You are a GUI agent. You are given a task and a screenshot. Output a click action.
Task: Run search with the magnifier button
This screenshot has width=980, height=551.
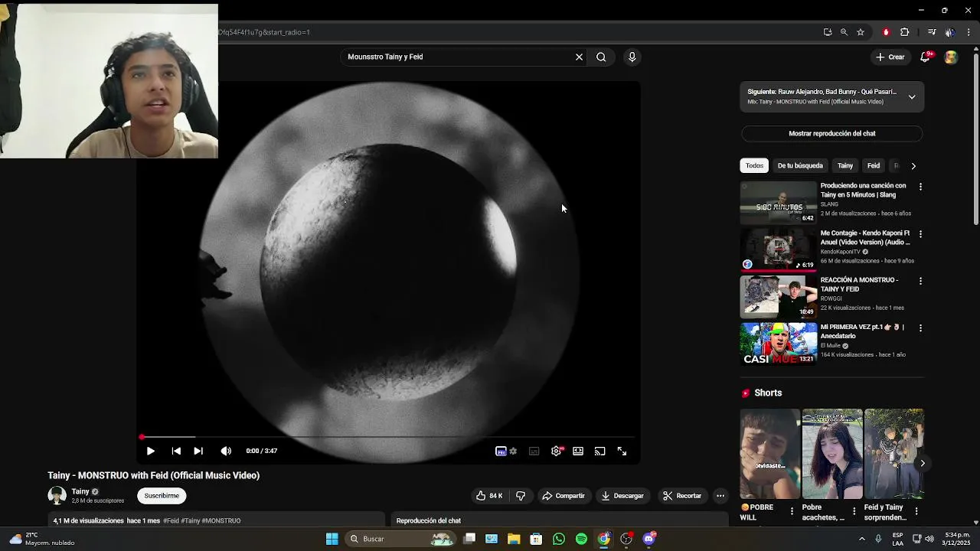pos(601,57)
